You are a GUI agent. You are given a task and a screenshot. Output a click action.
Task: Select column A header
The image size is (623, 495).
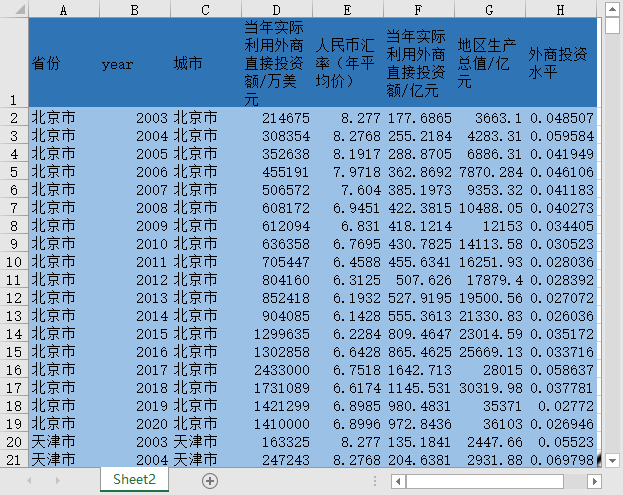point(64,9)
